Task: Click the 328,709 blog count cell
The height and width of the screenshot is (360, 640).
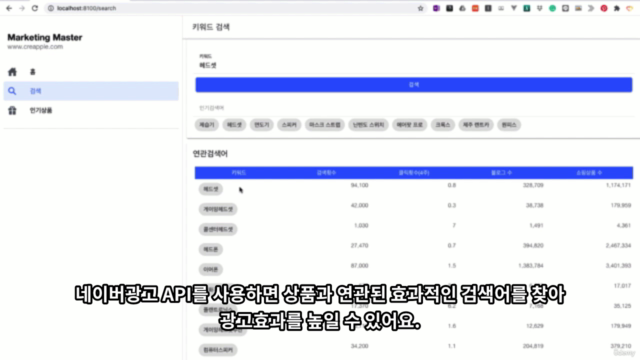Action: tap(533, 185)
